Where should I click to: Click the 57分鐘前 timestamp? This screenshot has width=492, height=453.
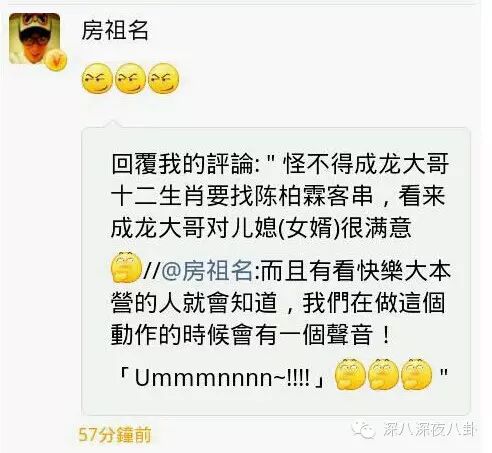click(x=115, y=434)
